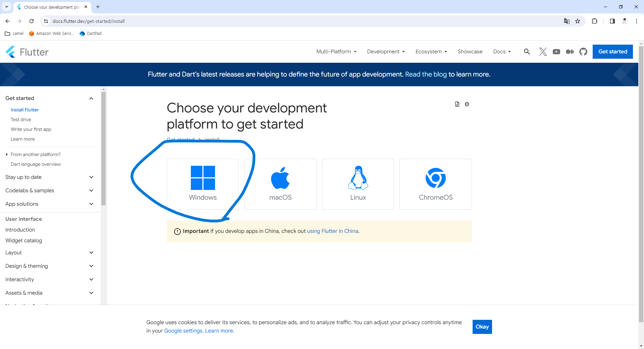Image resolution: width=644 pixels, height=349 pixels.
Task: Open the tab search dropdown arrow
Action: [x=6, y=7]
